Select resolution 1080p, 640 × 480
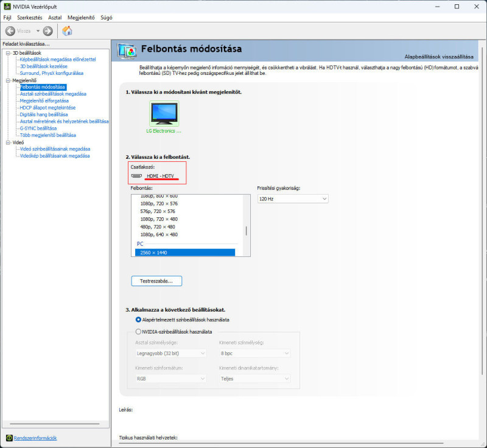This screenshot has height=448, width=487. click(x=159, y=235)
